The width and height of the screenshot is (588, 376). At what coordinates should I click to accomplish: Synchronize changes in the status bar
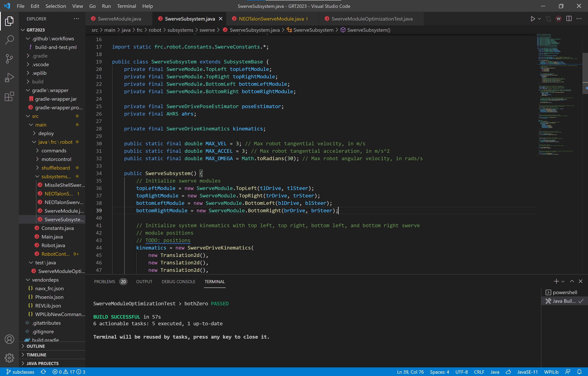click(x=44, y=372)
